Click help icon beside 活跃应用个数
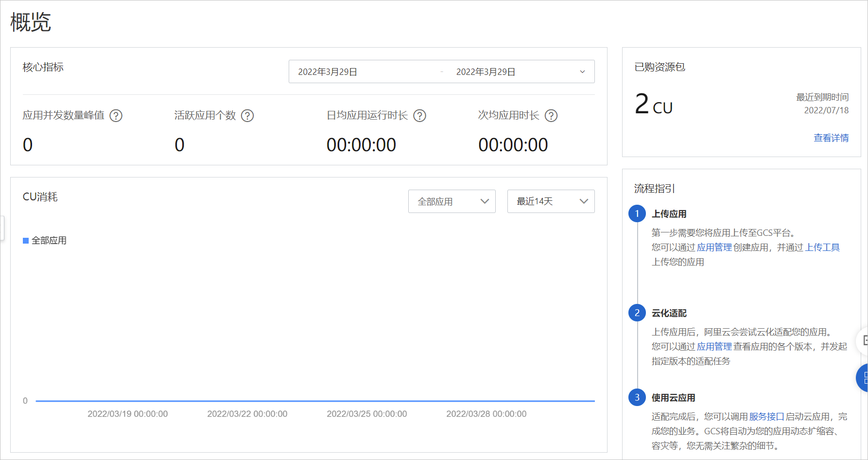 (x=247, y=116)
